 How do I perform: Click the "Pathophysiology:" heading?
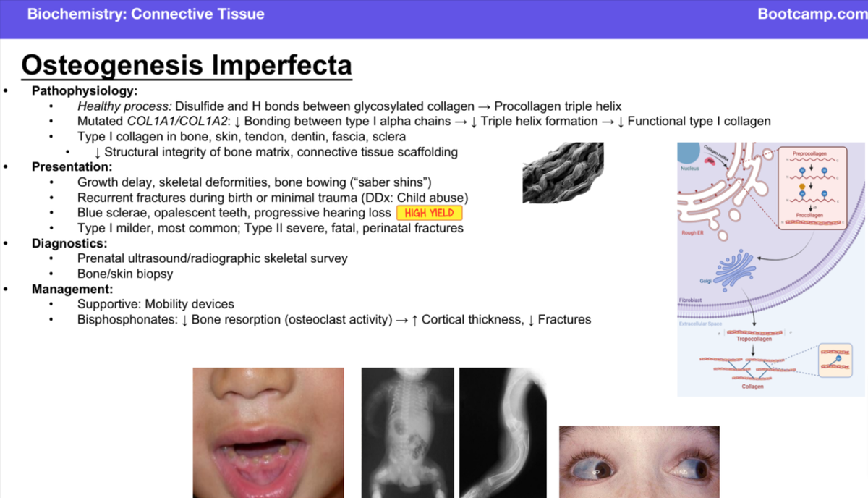85,91
